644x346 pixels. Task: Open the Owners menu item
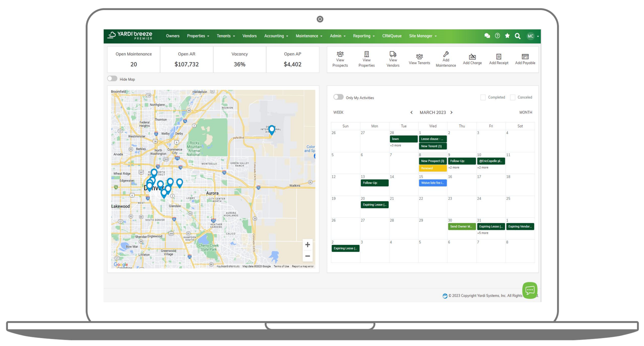(173, 36)
